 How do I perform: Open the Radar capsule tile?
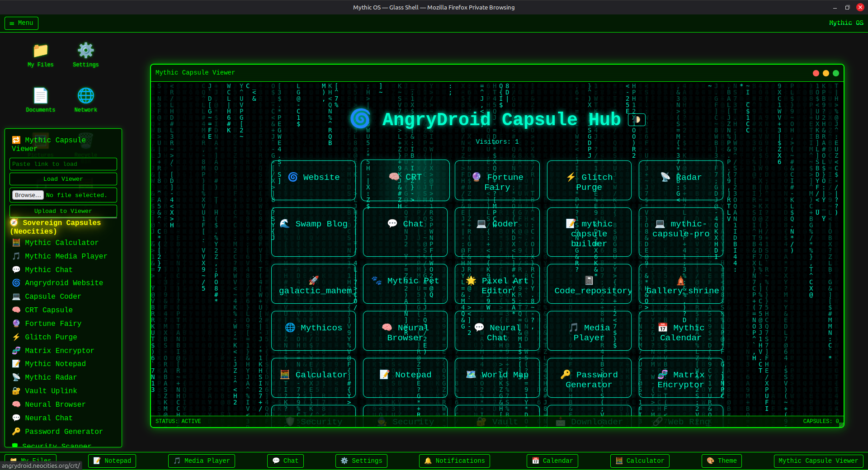click(x=680, y=180)
